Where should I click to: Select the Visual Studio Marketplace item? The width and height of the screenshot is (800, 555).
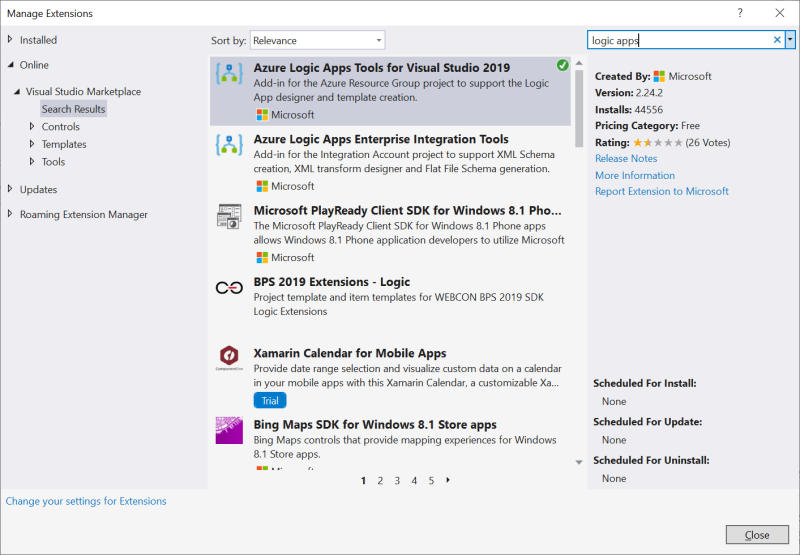pos(84,92)
